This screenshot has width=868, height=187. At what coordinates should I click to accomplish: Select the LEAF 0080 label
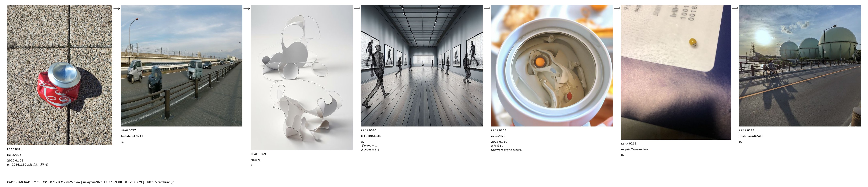[369, 130]
